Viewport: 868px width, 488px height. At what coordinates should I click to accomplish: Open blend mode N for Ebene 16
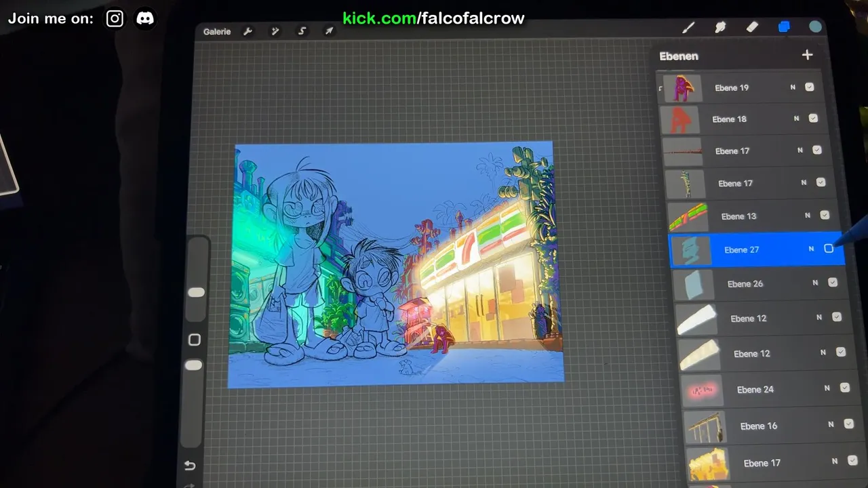[x=831, y=425]
